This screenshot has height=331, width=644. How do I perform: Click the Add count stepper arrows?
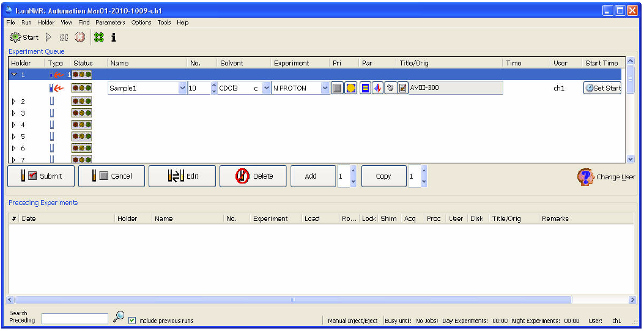point(353,176)
